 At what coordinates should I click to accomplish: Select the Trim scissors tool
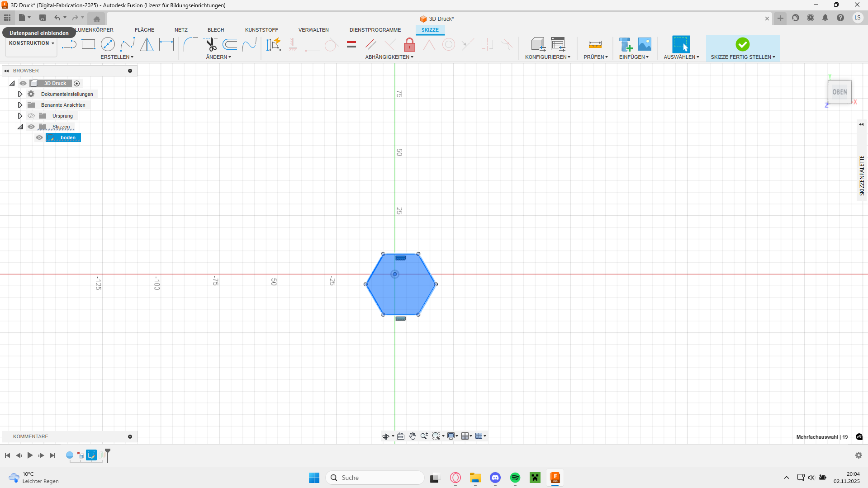211,44
